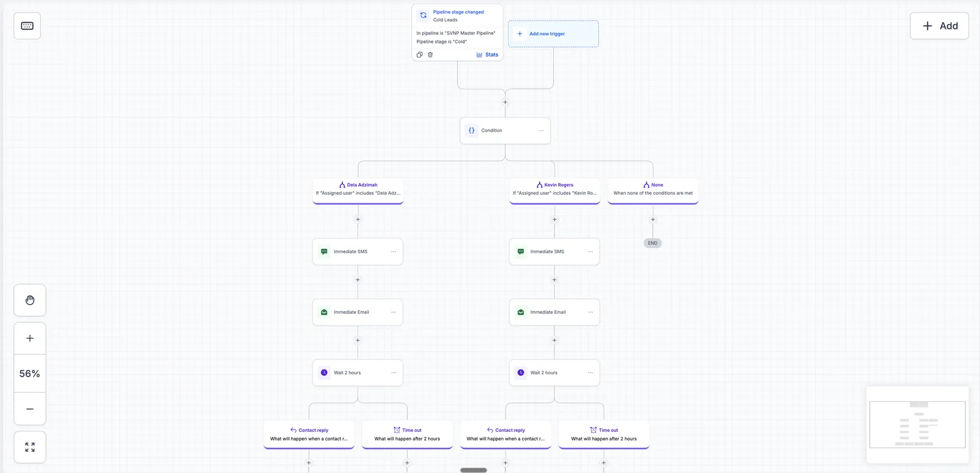The width and height of the screenshot is (980, 473).
Task: Click the END node
Action: pos(653,243)
